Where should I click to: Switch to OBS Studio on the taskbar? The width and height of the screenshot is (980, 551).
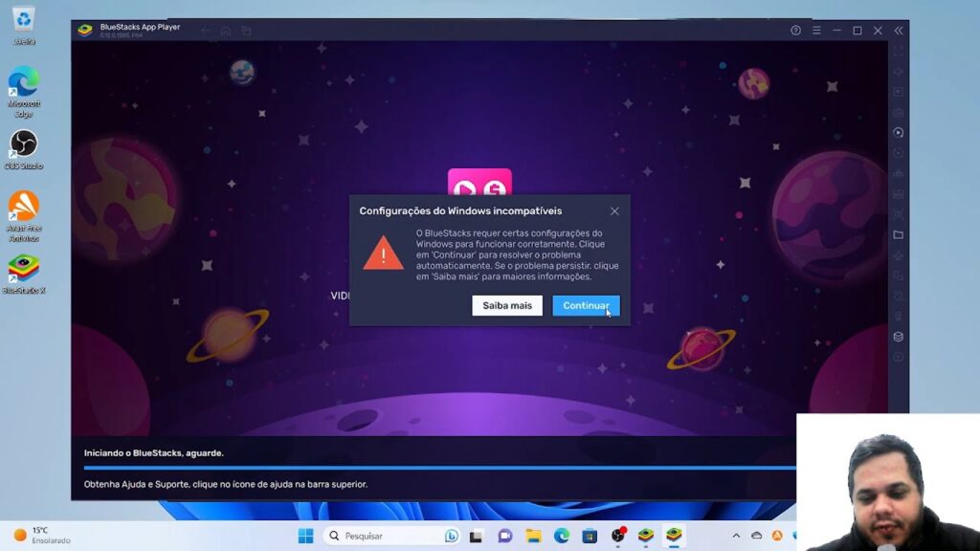617,536
